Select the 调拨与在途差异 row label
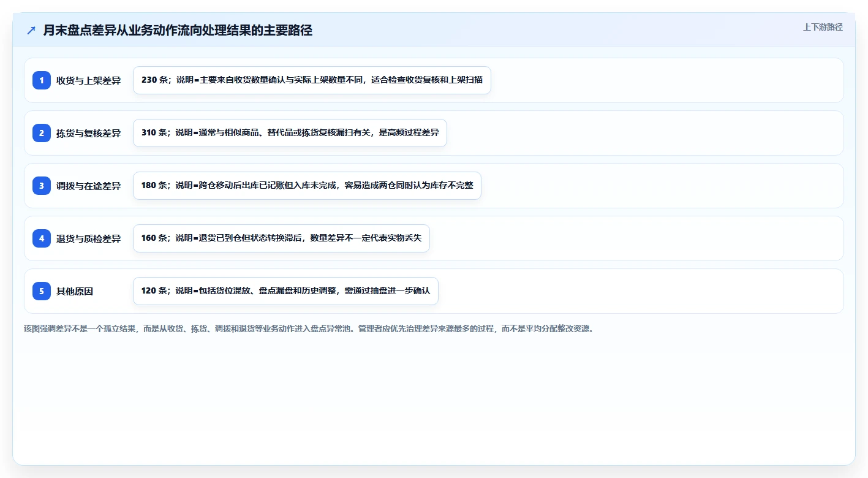This screenshot has width=868, height=478. [89, 186]
